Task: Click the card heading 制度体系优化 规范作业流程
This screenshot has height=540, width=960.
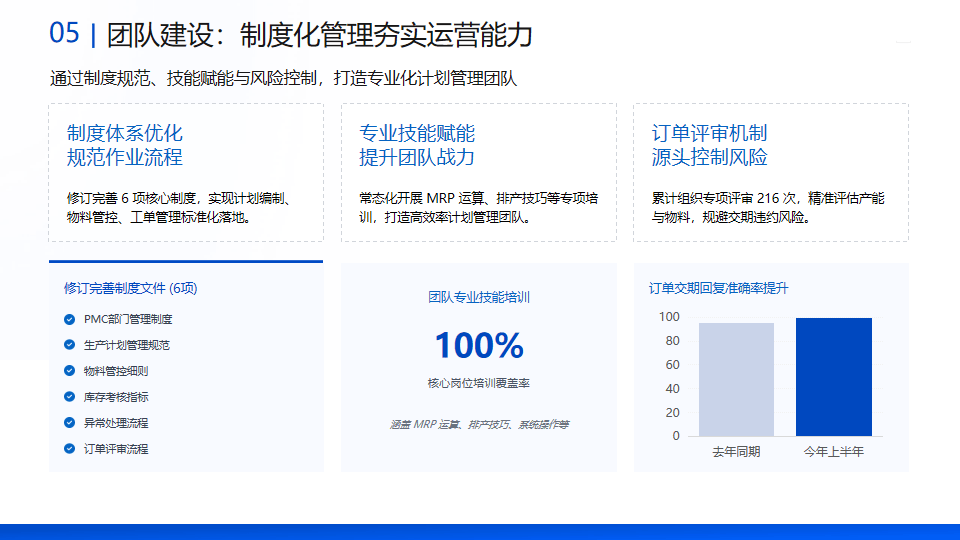Action: pos(125,145)
